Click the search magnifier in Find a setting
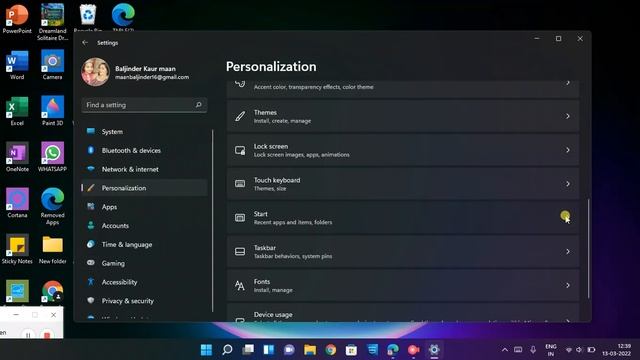 (198, 105)
